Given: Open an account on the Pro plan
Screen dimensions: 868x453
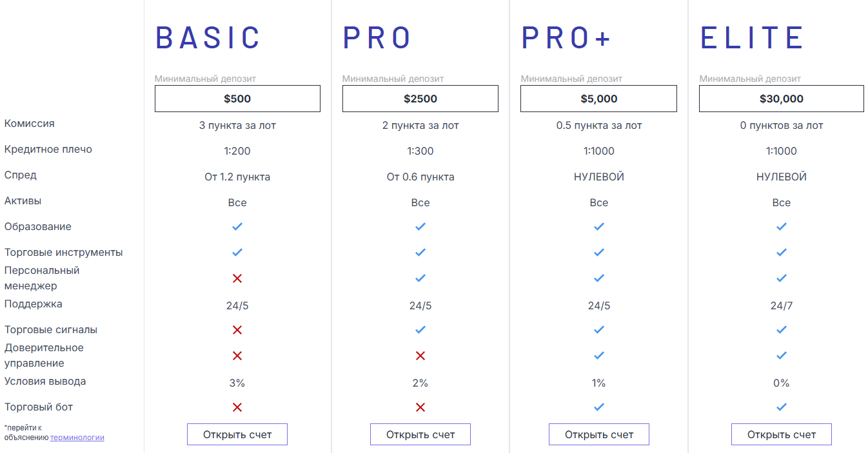Looking at the screenshot, I should (420, 434).
